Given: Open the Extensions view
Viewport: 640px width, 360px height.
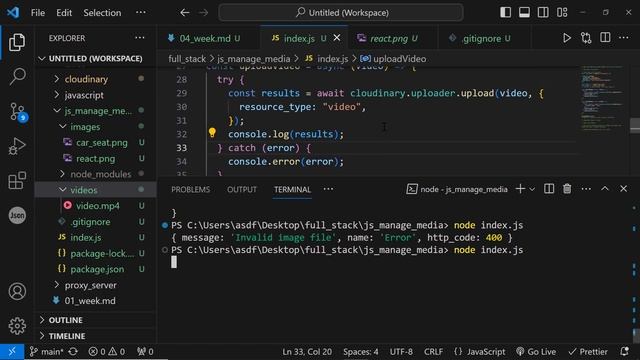Looking at the screenshot, I should coord(17,180).
